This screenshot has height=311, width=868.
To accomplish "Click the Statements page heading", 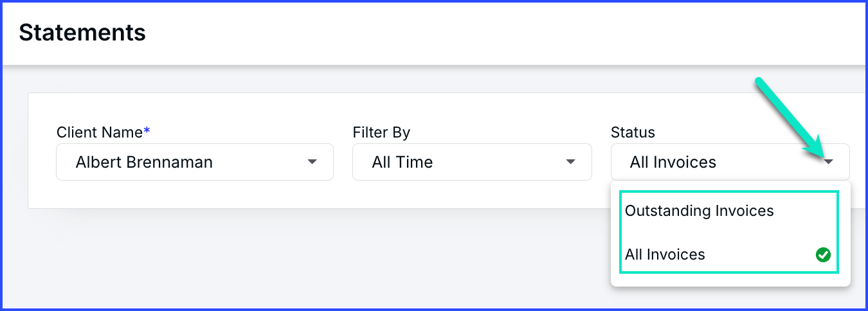I will tap(82, 32).
